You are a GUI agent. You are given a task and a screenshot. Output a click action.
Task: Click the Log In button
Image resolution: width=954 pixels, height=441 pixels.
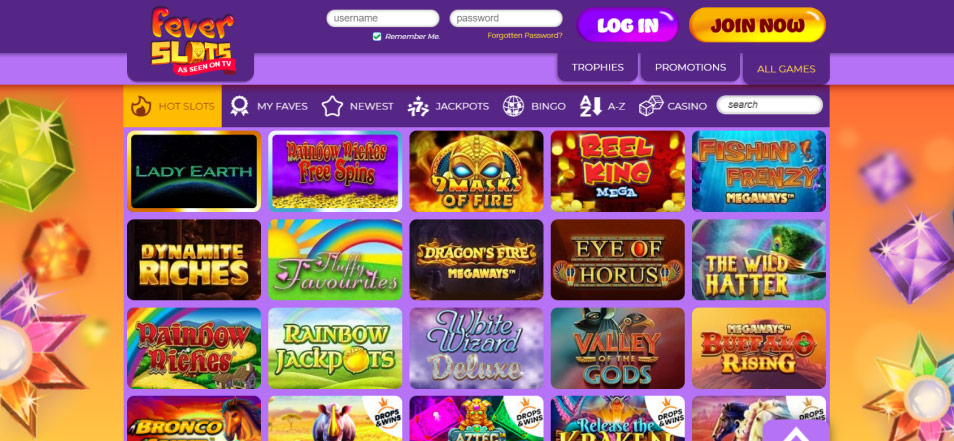point(628,25)
